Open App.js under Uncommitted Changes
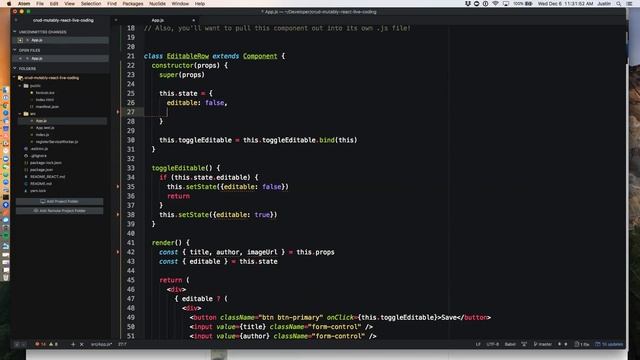Screen dimensions: 640x360 [x=37, y=40]
